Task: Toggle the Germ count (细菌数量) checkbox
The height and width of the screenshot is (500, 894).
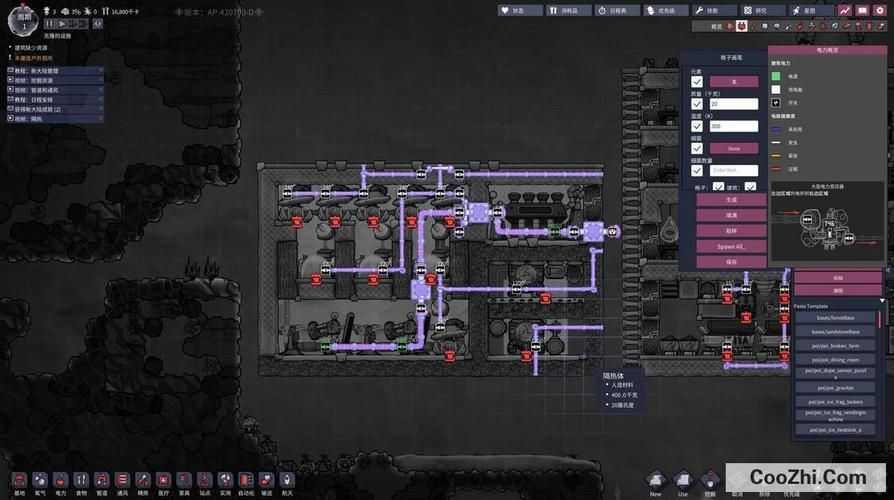Action: pyautogui.click(x=697, y=170)
